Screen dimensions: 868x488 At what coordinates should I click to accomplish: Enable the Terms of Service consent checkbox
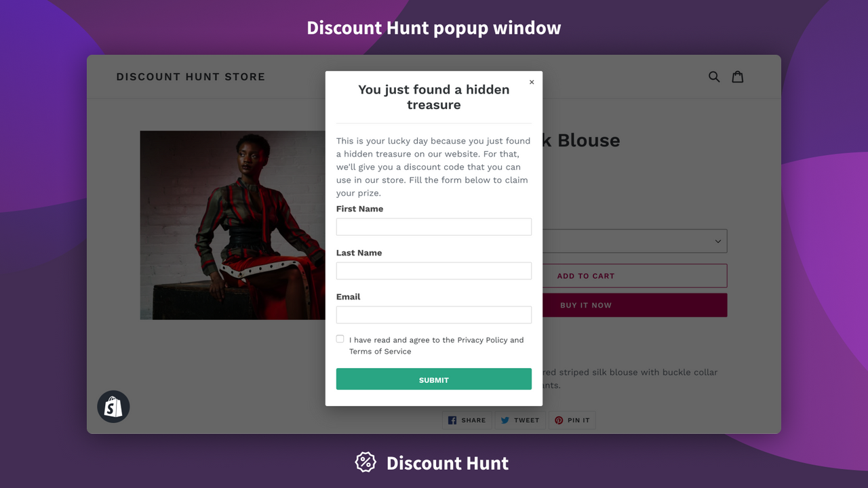(340, 338)
